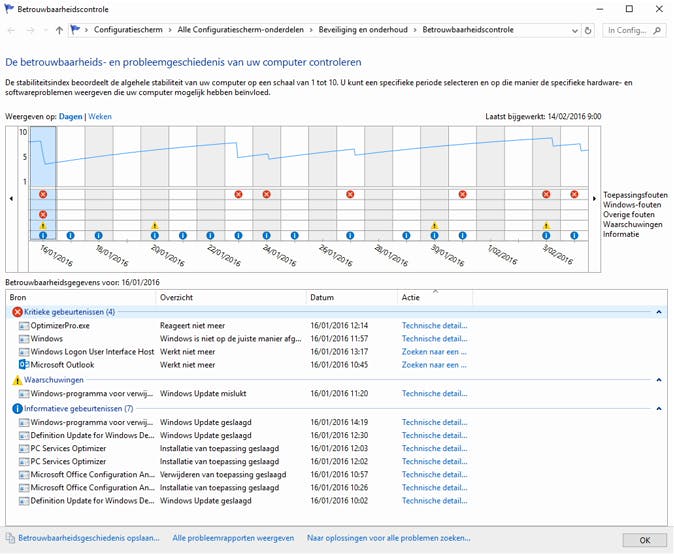The height and width of the screenshot is (554, 674).
Task: Click the yellow warning icon of Waarschuwingen group
Action: 17,380
